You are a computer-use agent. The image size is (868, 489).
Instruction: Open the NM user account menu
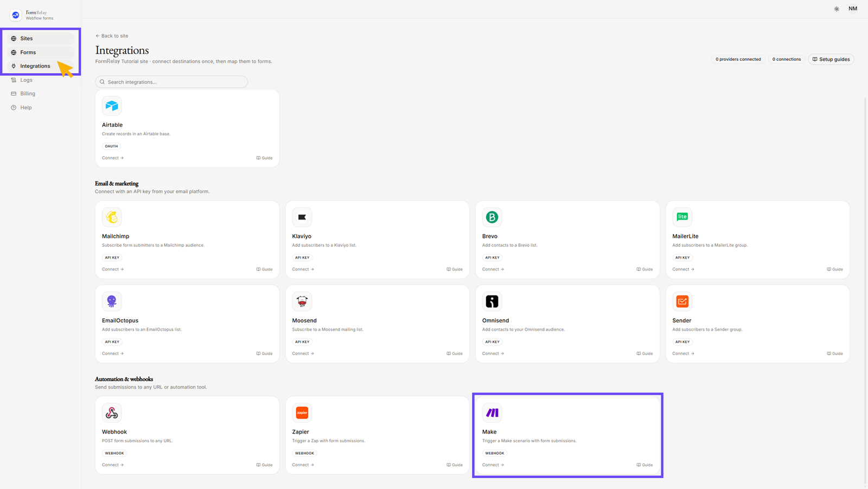853,9
